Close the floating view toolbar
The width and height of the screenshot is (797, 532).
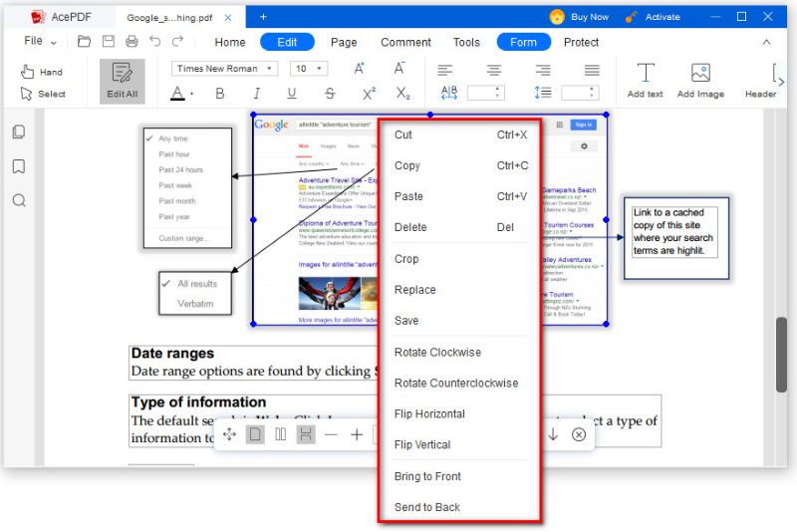(579, 434)
